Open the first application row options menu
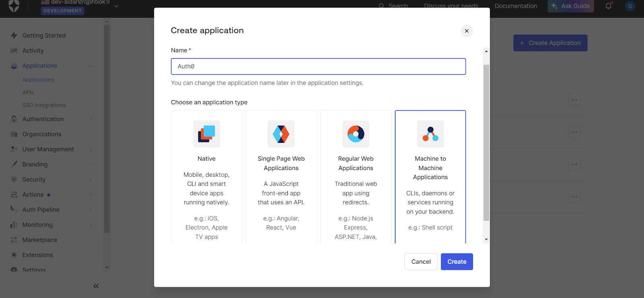The width and height of the screenshot is (644, 298). click(574, 100)
